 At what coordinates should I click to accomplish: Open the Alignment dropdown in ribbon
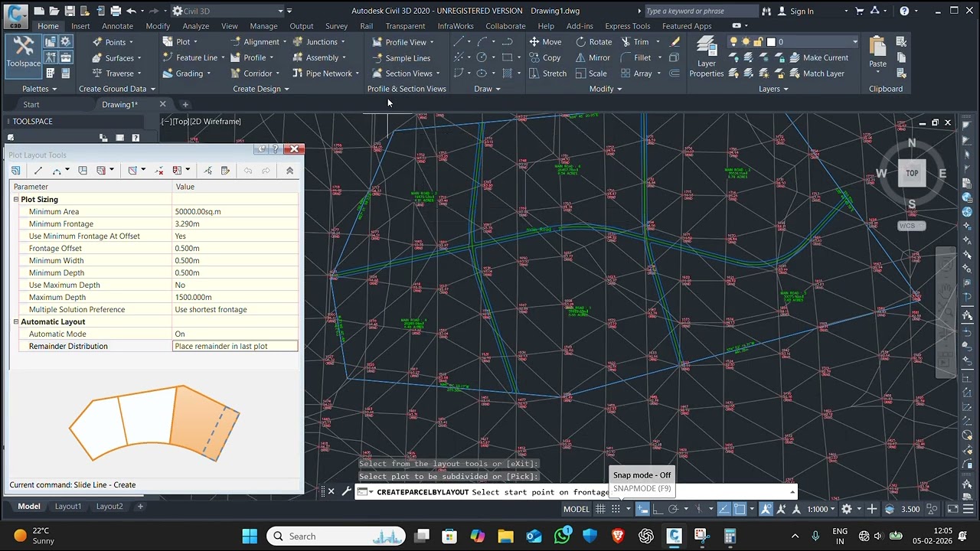(x=258, y=42)
